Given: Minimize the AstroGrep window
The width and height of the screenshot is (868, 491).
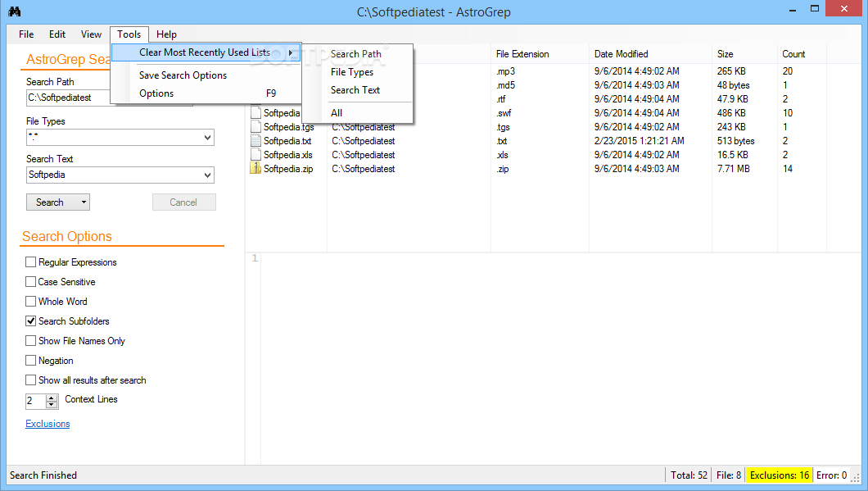Looking at the screenshot, I should [793, 9].
